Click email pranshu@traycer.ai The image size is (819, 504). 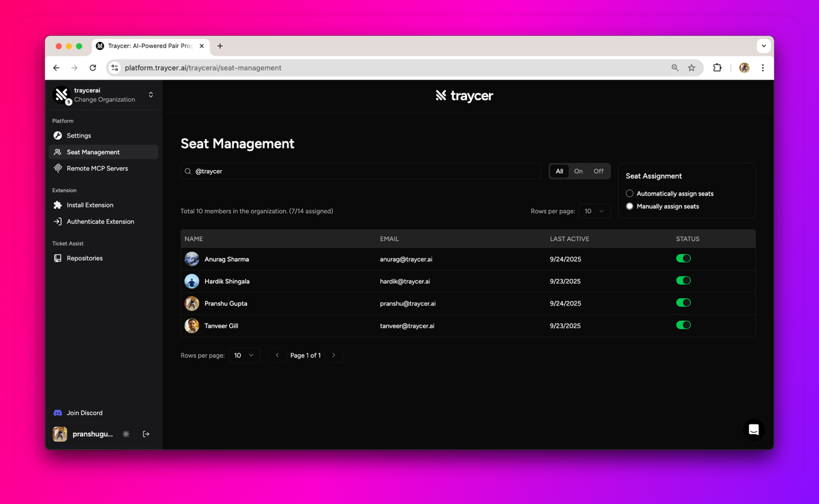tap(408, 304)
